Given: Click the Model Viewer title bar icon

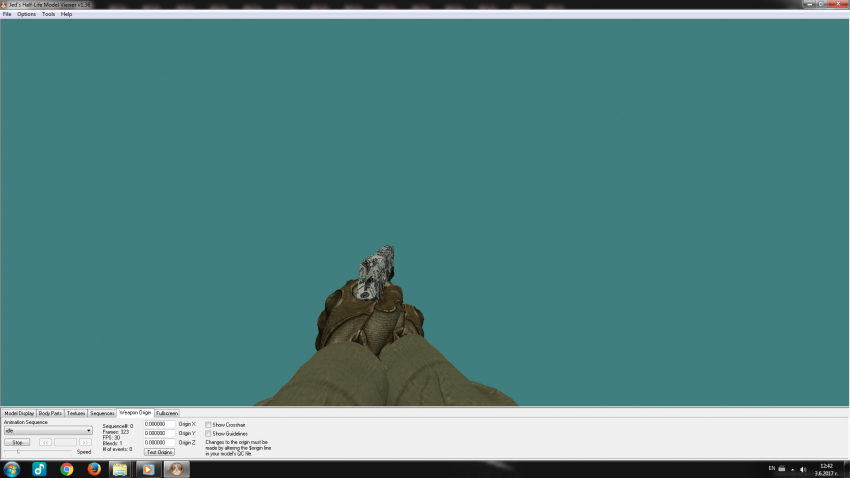Looking at the screenshot, I should 4,4.
